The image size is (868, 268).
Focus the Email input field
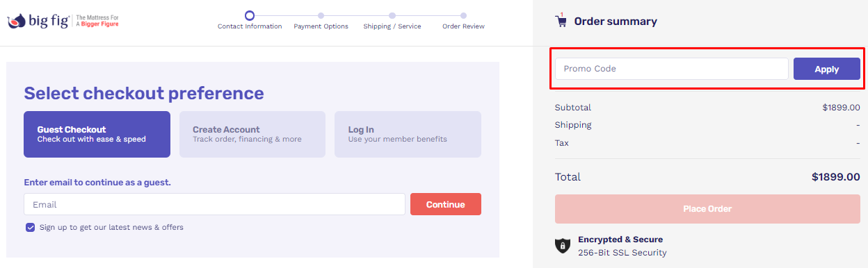click(x=214, y=204)
